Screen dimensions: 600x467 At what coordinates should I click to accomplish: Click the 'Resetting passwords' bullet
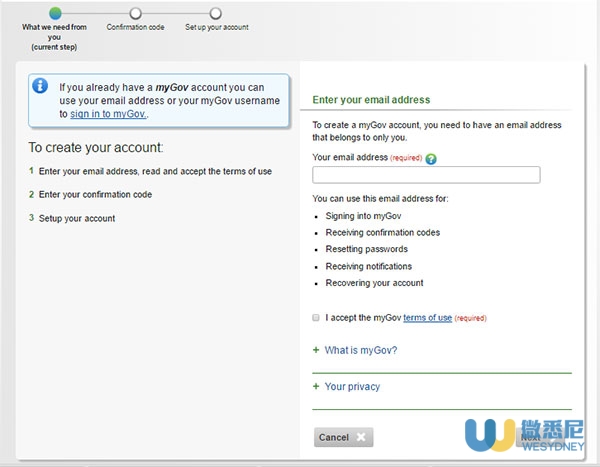click(367, 249)
